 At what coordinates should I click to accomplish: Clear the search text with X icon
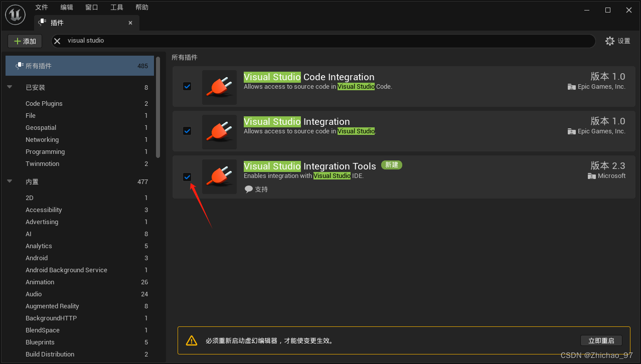(x=57, y=41)
